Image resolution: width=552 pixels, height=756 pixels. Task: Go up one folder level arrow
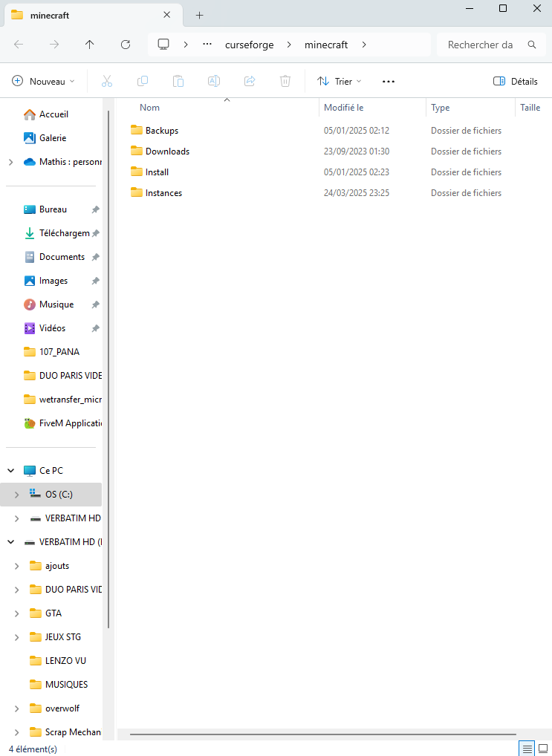click(x=90, y=45)
